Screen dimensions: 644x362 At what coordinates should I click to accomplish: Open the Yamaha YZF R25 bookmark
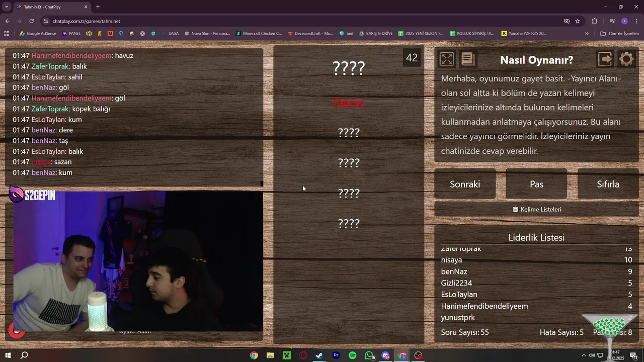click(x=524, y=33)
